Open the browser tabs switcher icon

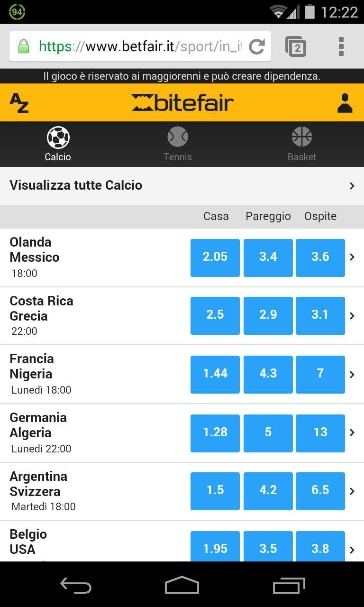click(x=296, y=46)
